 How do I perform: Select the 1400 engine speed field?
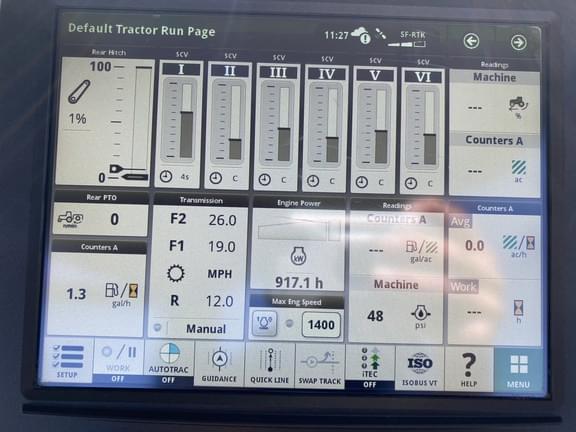point(321,324)
